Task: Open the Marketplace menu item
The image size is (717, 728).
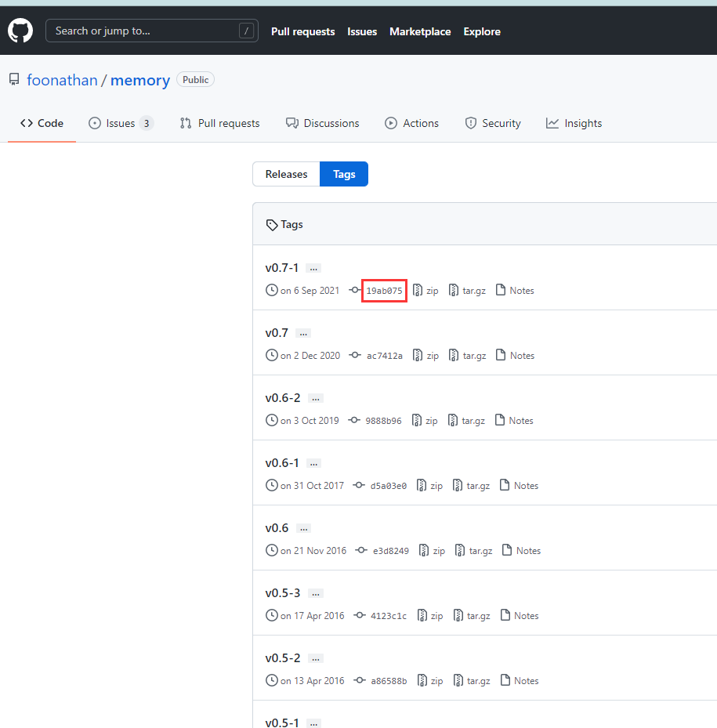Action: click(x=420, y=31)
